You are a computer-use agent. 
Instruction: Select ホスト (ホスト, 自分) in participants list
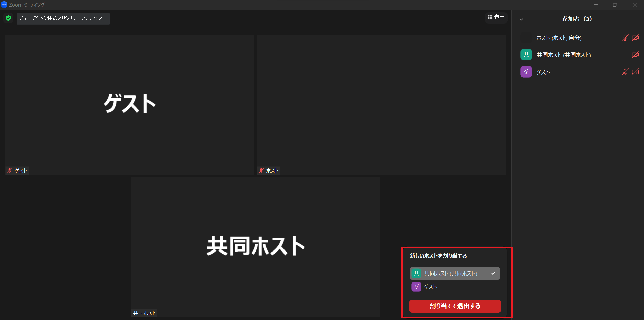click(x=559, y=38)
